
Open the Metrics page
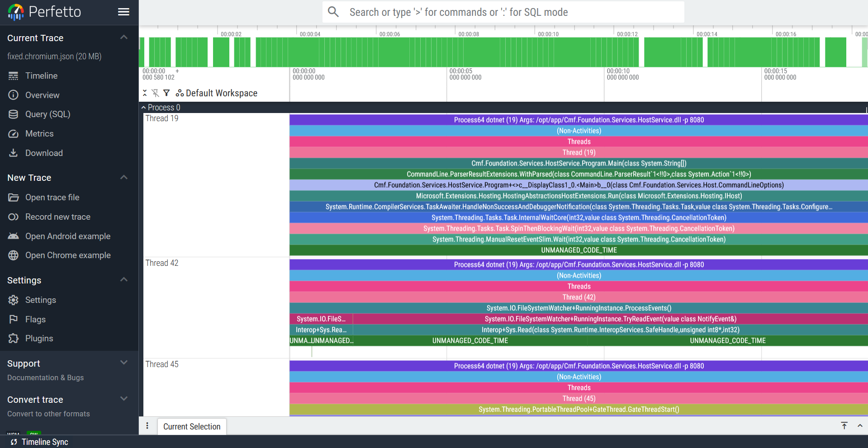[39, 134]
